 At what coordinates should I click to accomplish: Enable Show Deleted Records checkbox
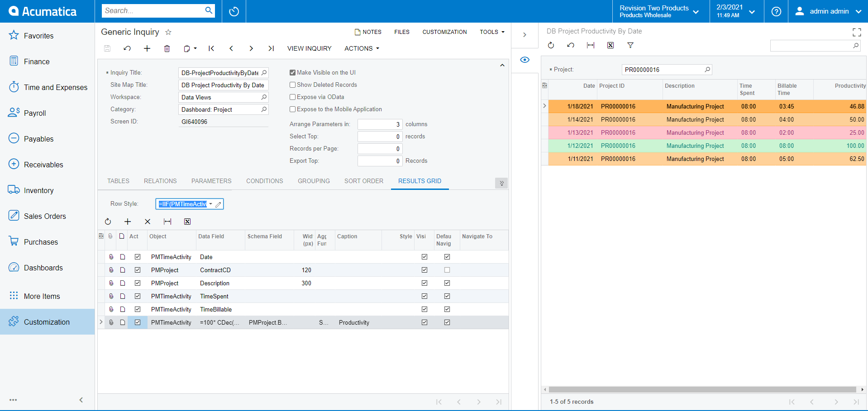coord(293,85)
